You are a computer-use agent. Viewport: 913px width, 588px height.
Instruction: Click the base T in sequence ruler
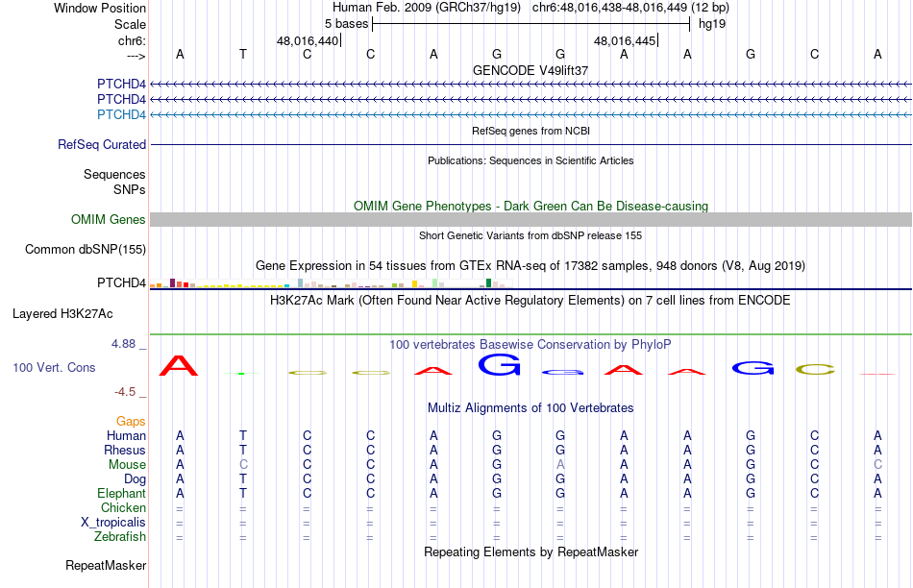point(243,54)
